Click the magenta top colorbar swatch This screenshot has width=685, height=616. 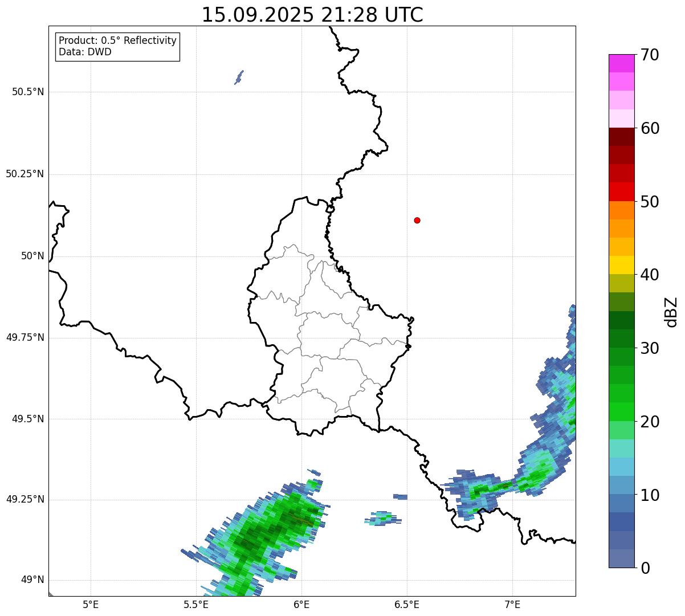[x=622, y=63]
